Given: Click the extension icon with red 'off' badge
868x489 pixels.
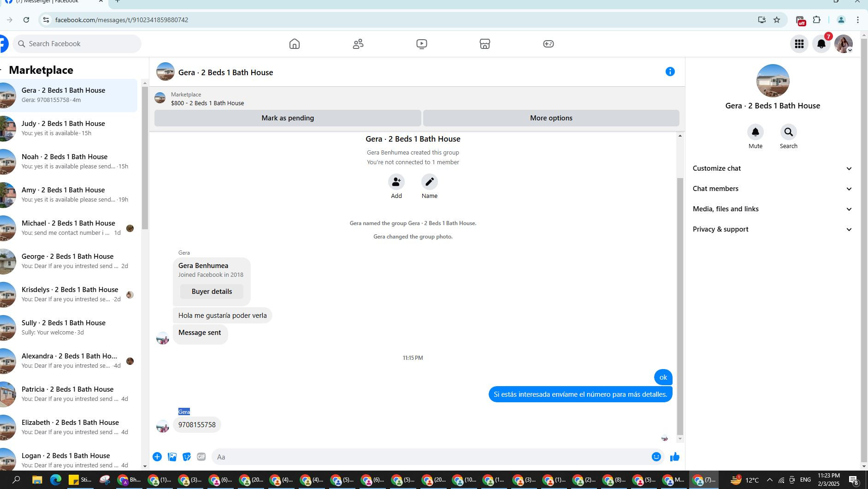Looking at the screenshot, I should [801, 20].
